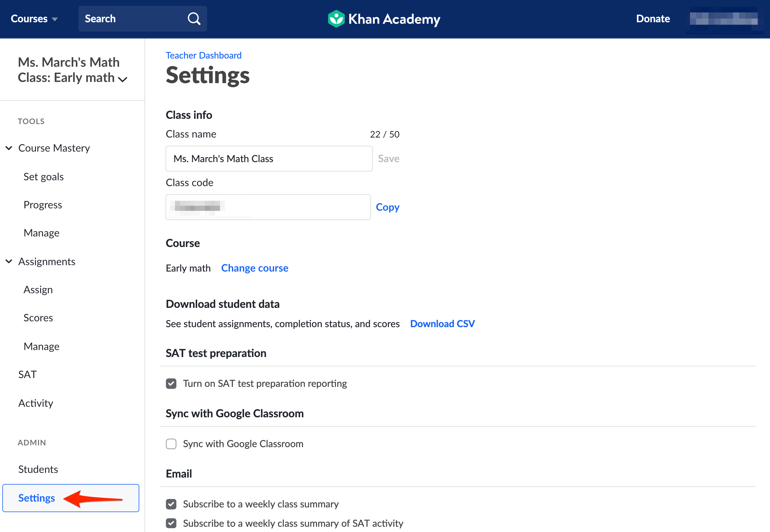This screenshot has width=770, height=532.
Task: Select Settings in the sidebar
Action: 71,498
